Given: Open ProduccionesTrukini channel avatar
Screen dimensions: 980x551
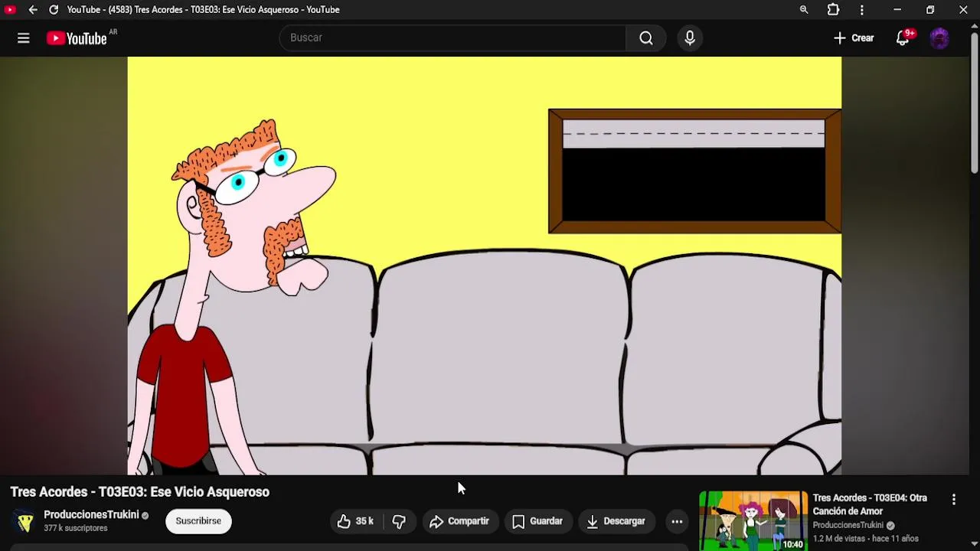Looking at the screenshot, I should [25, 521].
